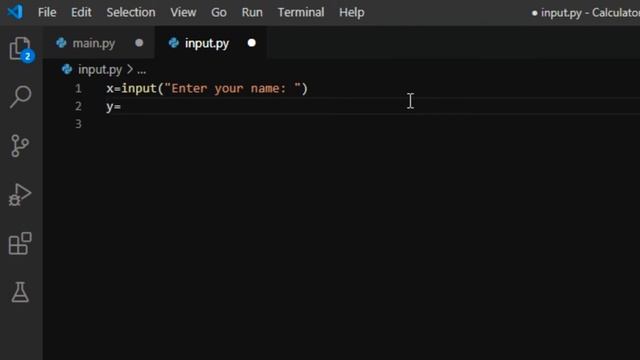Open the File menu
The image size is (640, 360).
coord(47,12)
